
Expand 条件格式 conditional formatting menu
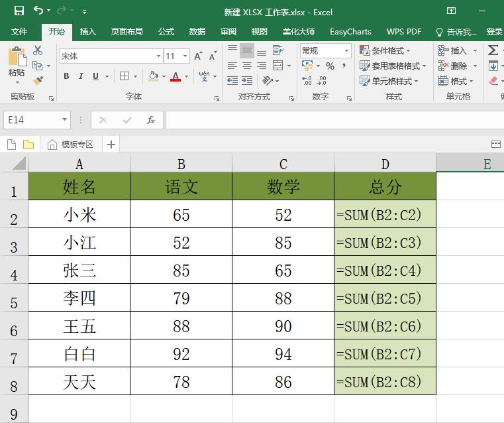(x=385, y=50)
